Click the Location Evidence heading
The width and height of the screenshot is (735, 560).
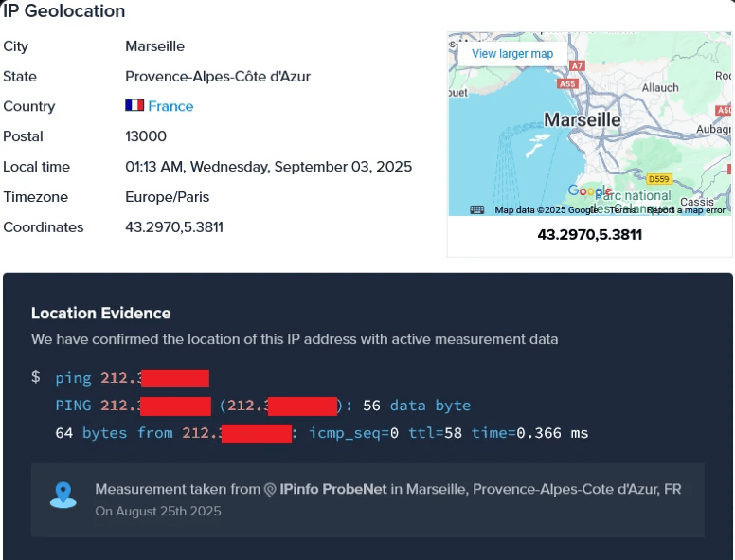point(101,313)
